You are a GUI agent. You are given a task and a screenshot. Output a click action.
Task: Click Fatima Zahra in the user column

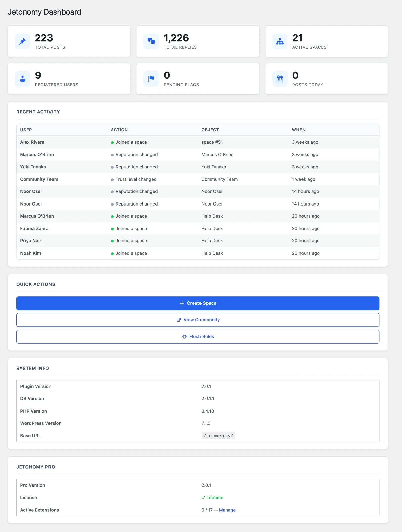point(34,229)
